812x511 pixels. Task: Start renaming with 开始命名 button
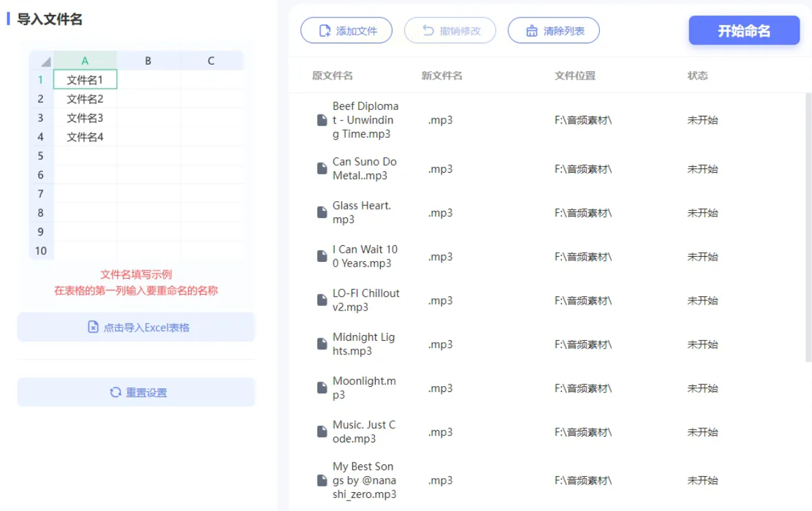(x=744, y=30)
